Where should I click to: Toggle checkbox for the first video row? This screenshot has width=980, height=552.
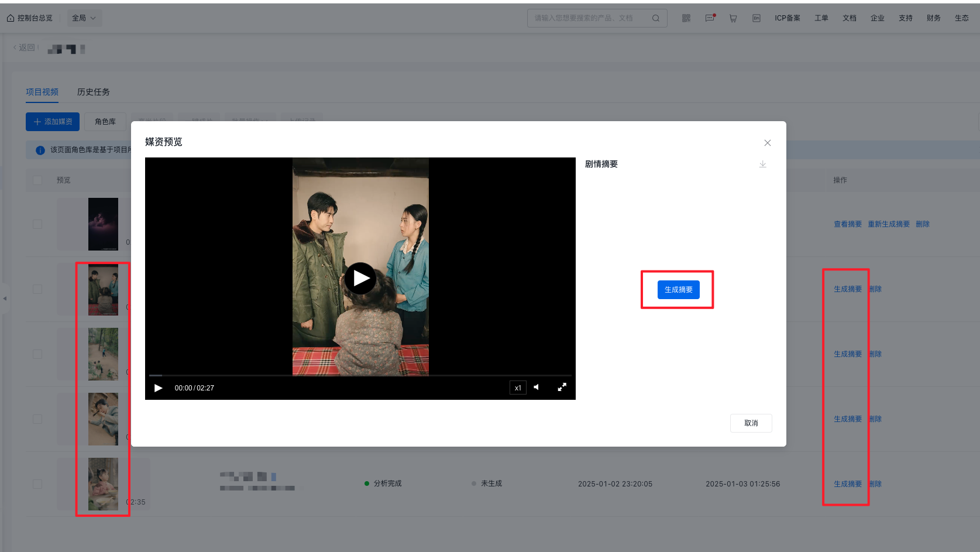click(37, 224)
